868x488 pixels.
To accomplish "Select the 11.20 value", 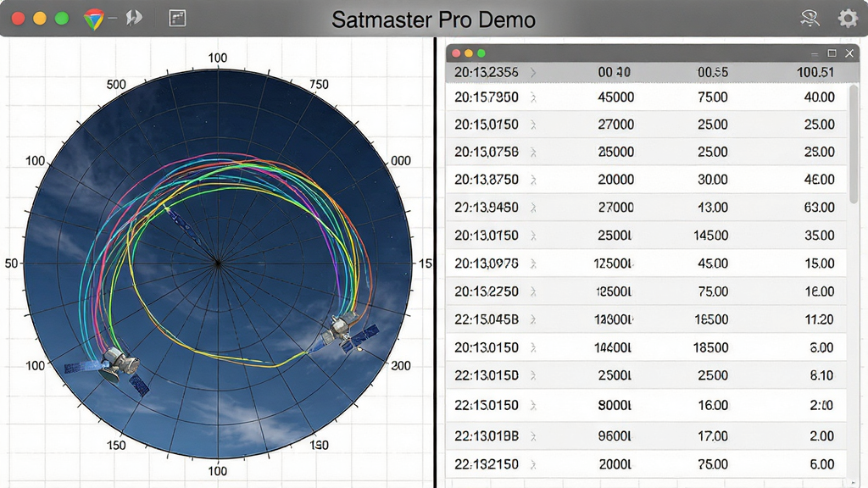I will click(x=820, y=319).
